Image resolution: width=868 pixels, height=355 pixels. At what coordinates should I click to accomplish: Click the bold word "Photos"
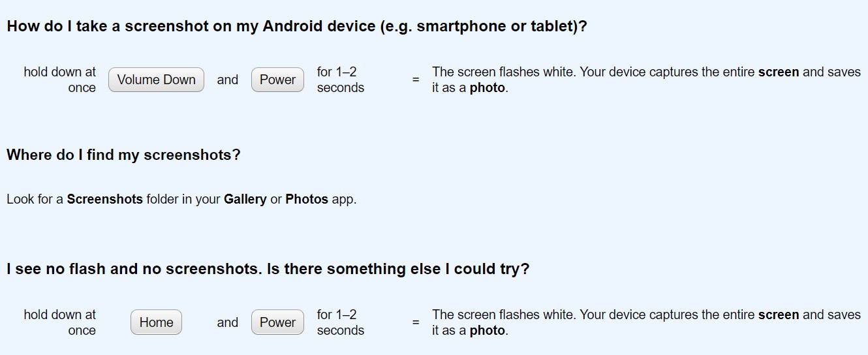point(307,199)
